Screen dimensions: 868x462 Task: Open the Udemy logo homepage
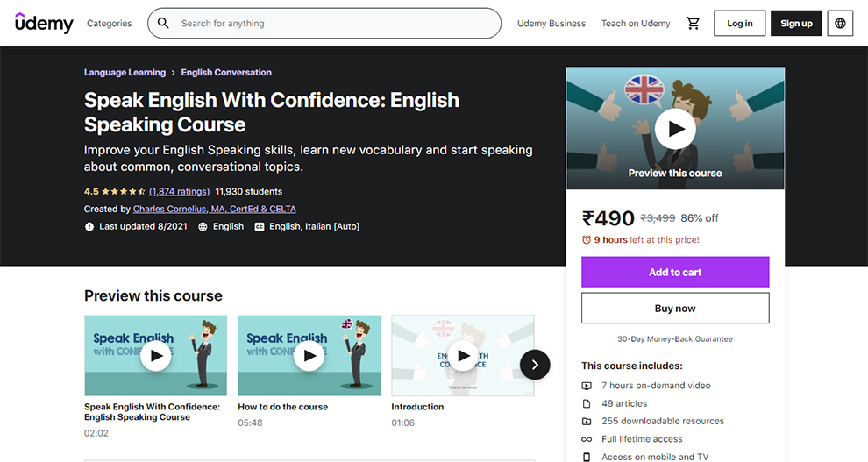44,24
